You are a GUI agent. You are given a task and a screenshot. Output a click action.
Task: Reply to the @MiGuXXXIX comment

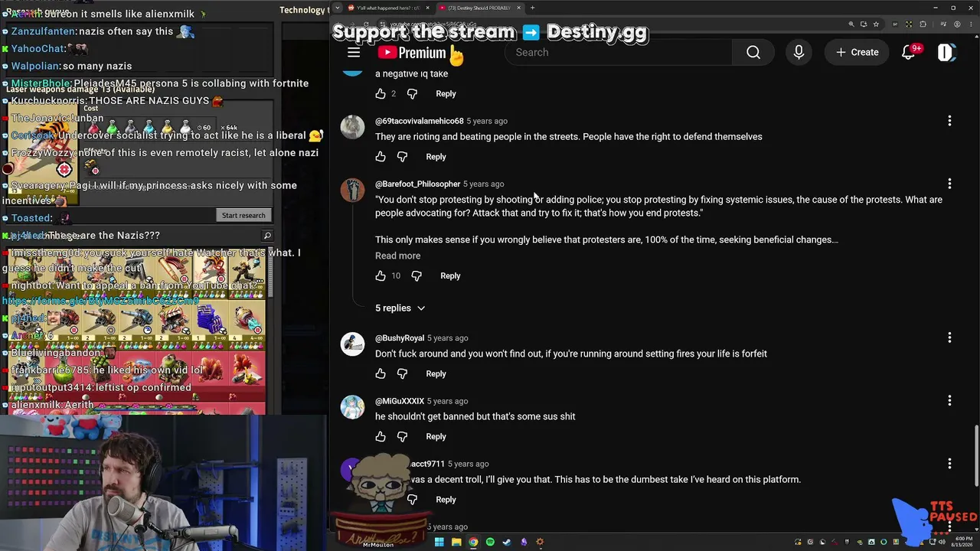(x=436, y=436)
